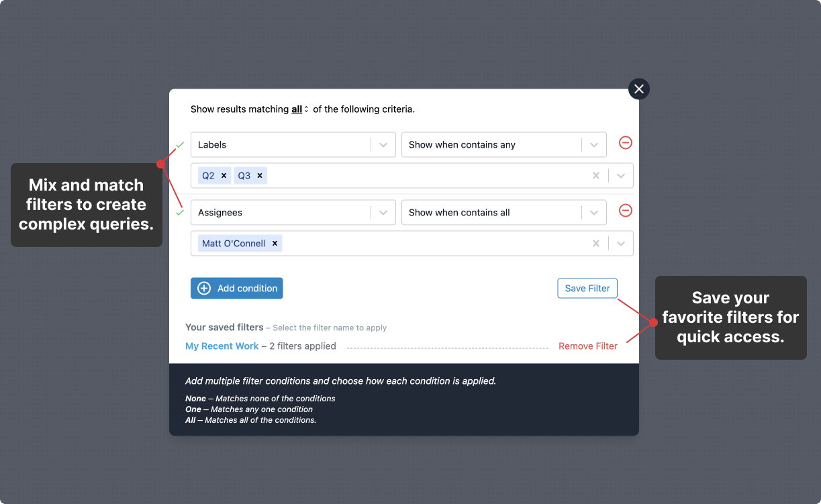Click the Save Filter button
The height and width of the screenshot is (504, 821).
tap(587, 289)
